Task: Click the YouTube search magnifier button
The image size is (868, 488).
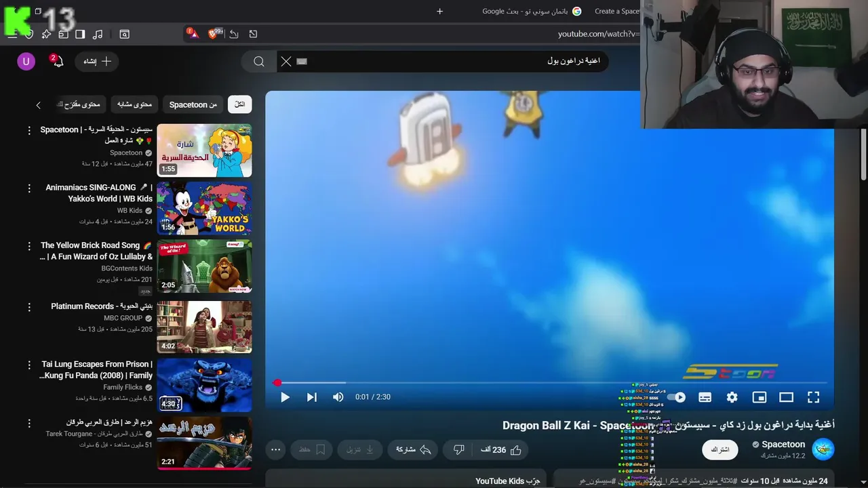Action: click(259, 62)
